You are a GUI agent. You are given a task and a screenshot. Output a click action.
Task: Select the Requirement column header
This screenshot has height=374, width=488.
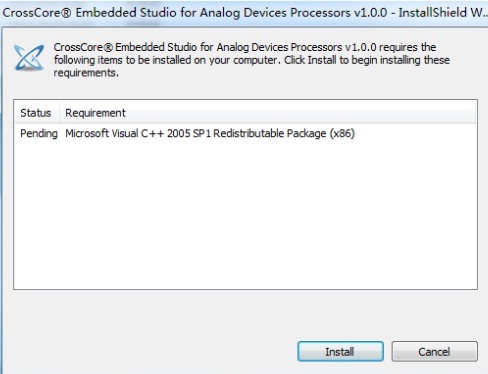pyautogui.click(x=95, y=113)
